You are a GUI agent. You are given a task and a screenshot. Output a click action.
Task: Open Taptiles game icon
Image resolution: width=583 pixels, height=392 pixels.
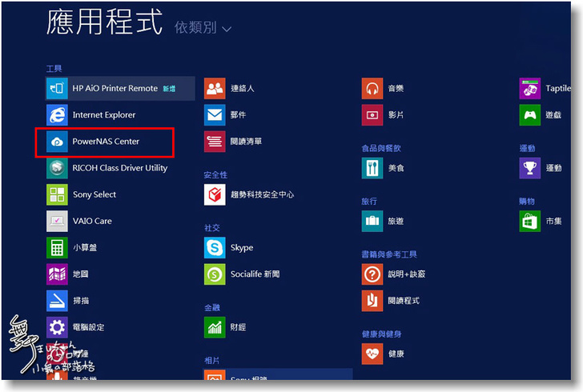(530, 89)
